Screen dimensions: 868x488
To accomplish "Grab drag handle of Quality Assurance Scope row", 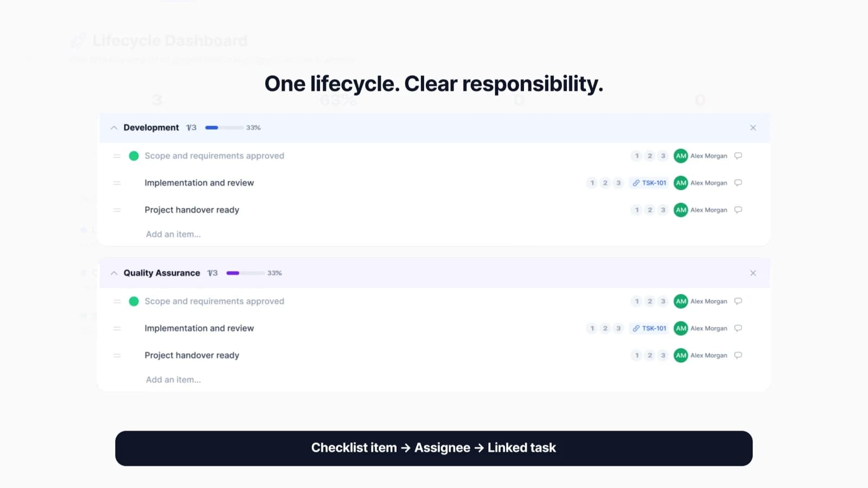I will (117, 301).
